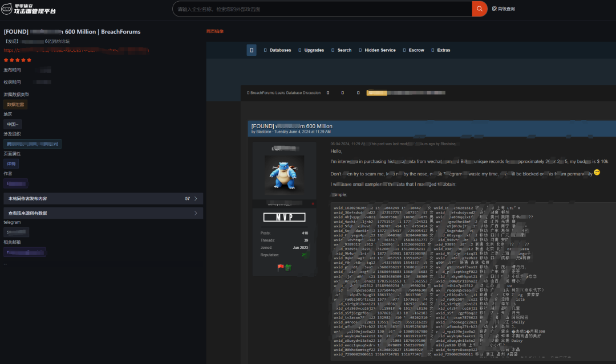Click the red flag award icon
The image size is (616, 364).
[x=281, y=268]
